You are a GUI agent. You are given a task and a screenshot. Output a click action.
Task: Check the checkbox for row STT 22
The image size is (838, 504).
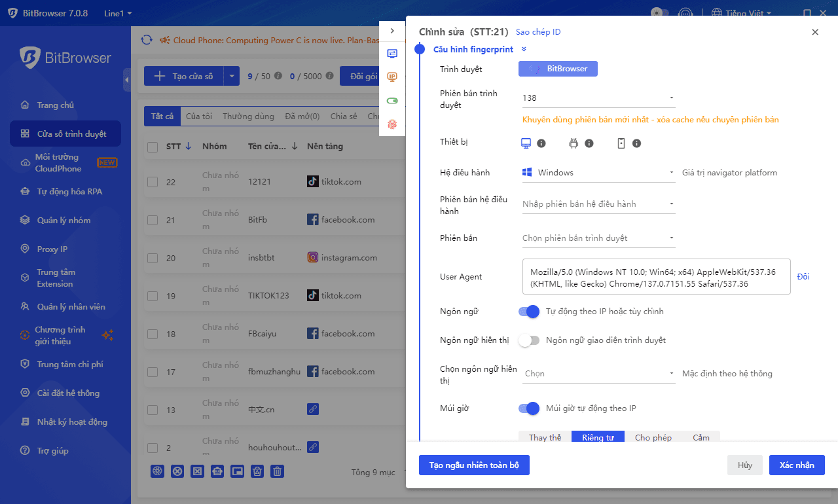click(153, 181)
